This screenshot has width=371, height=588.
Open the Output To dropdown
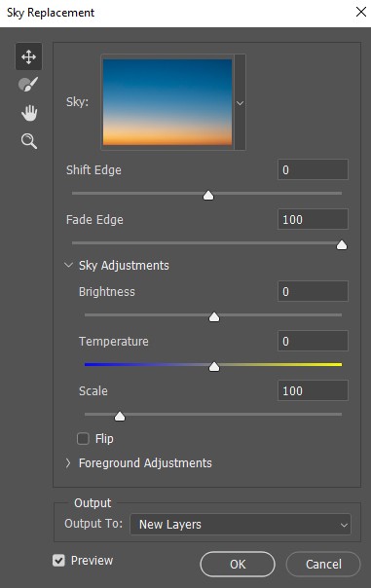[241, 525]
